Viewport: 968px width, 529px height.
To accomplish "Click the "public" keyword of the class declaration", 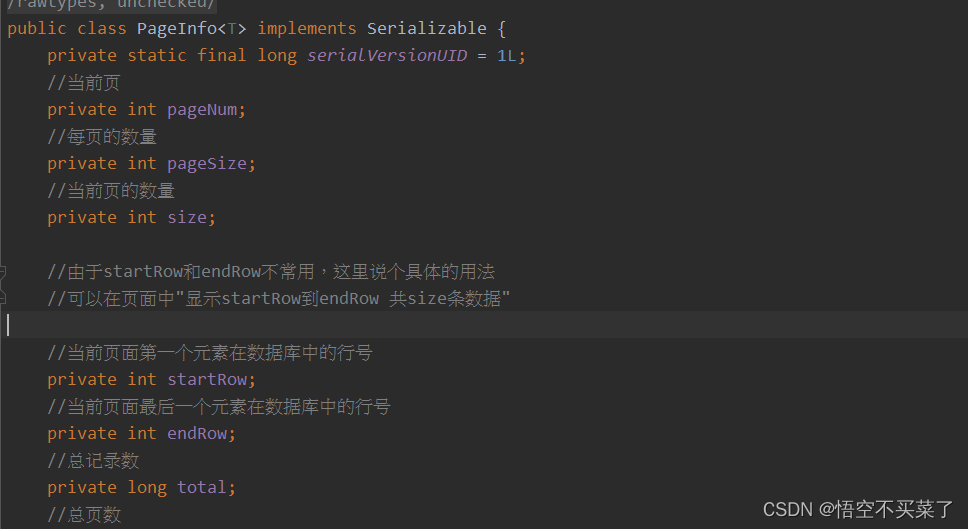I will click(x=37, y=28).
